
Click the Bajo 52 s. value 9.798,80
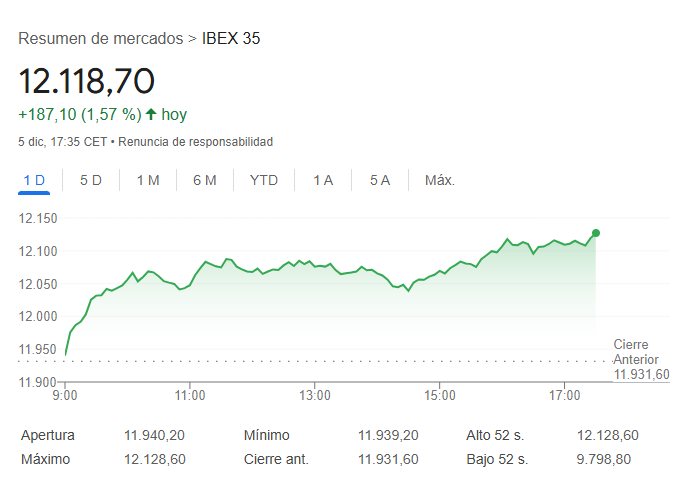604,459
